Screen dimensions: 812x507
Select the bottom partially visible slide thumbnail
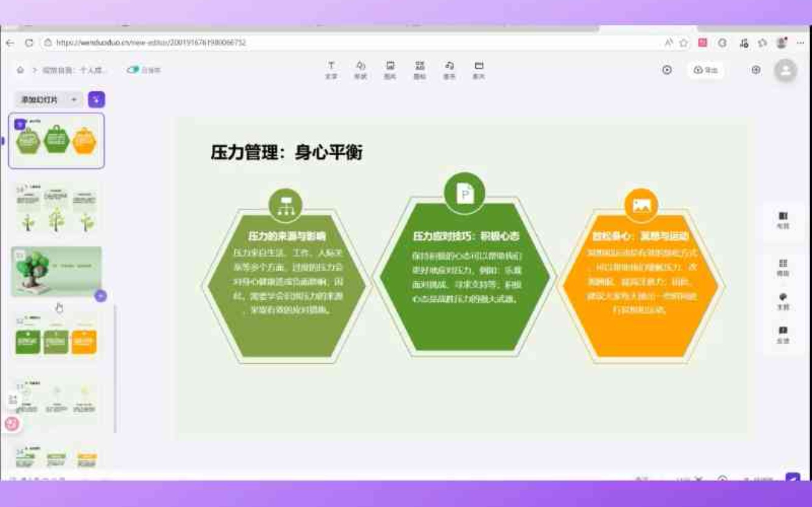click(x=56, y=456)
